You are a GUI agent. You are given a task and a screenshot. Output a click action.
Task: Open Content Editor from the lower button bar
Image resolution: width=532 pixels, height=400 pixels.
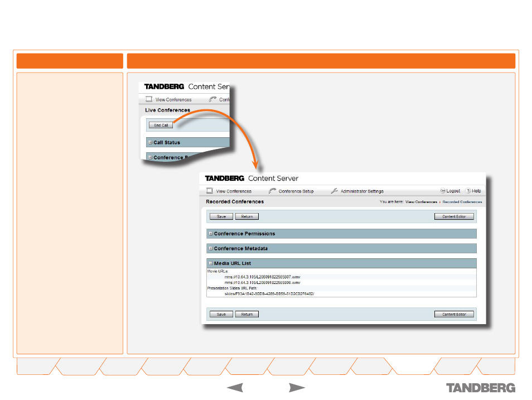454,314
